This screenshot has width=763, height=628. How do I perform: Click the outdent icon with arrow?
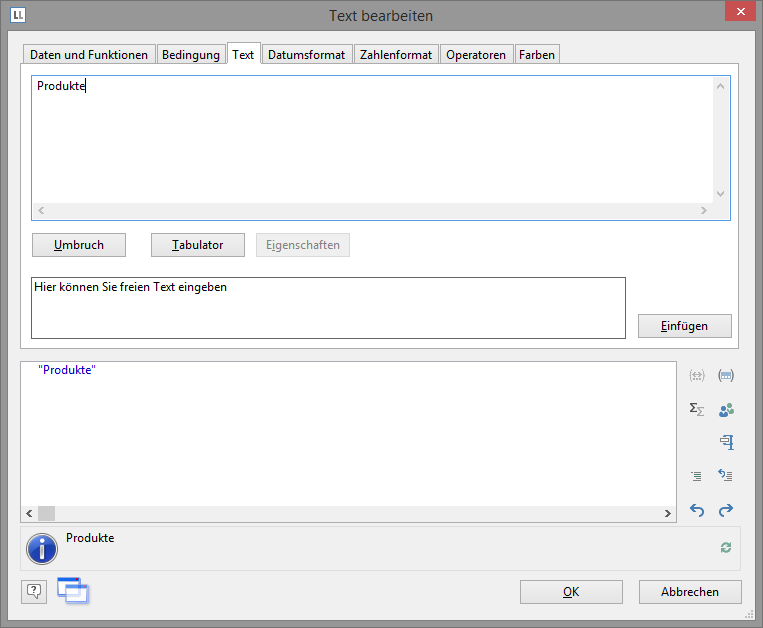pos(726,476)
